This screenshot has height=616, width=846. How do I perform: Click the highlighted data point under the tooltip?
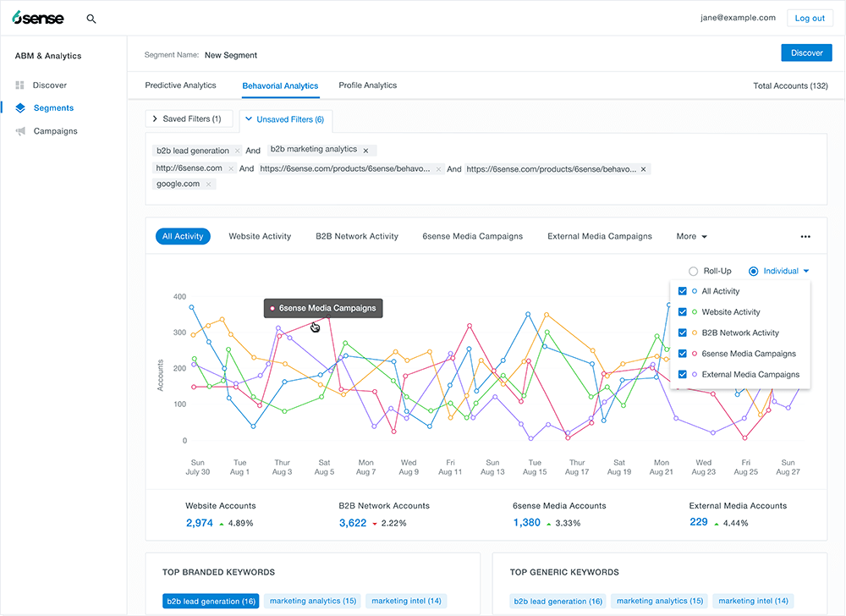coord(328,317)
